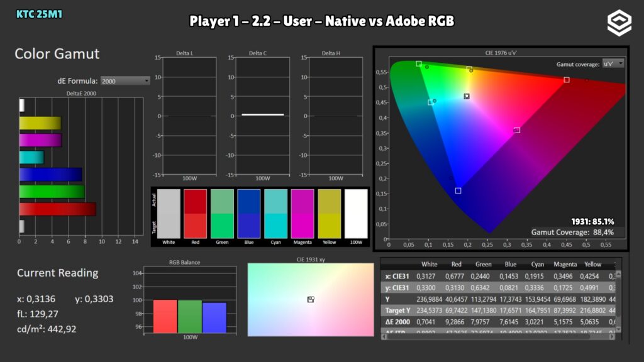Click the Target Y row label
Viewport: 644px width, 362px height.
[397, 310]
